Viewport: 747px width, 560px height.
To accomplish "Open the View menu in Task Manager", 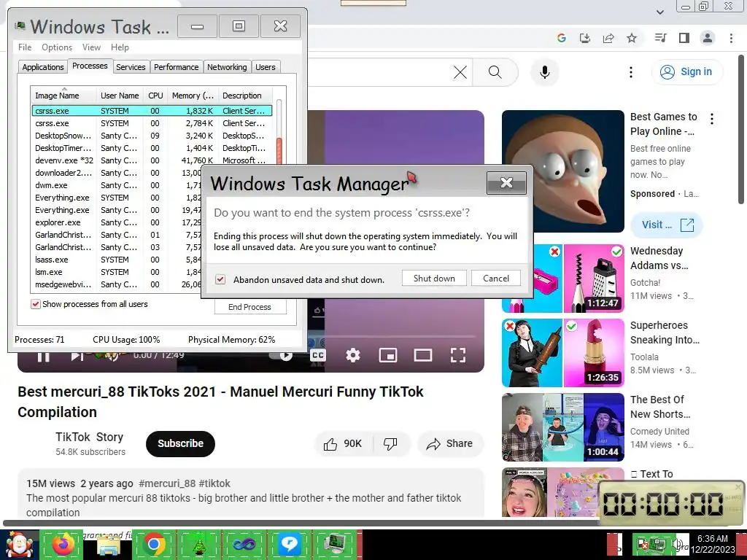I will pyautogui.click(x=91, y=47).
